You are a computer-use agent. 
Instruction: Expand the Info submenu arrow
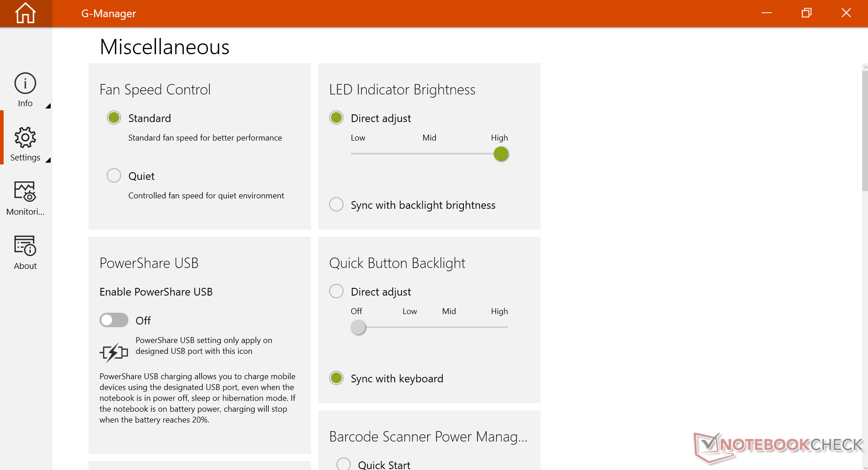[x=48, y=106]
